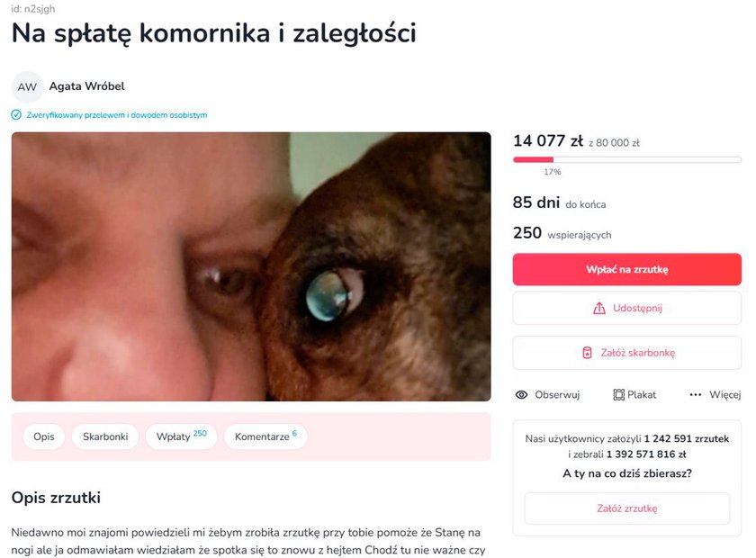
Task: Click the poster icon next to Plakat
Action: (618, 395)
